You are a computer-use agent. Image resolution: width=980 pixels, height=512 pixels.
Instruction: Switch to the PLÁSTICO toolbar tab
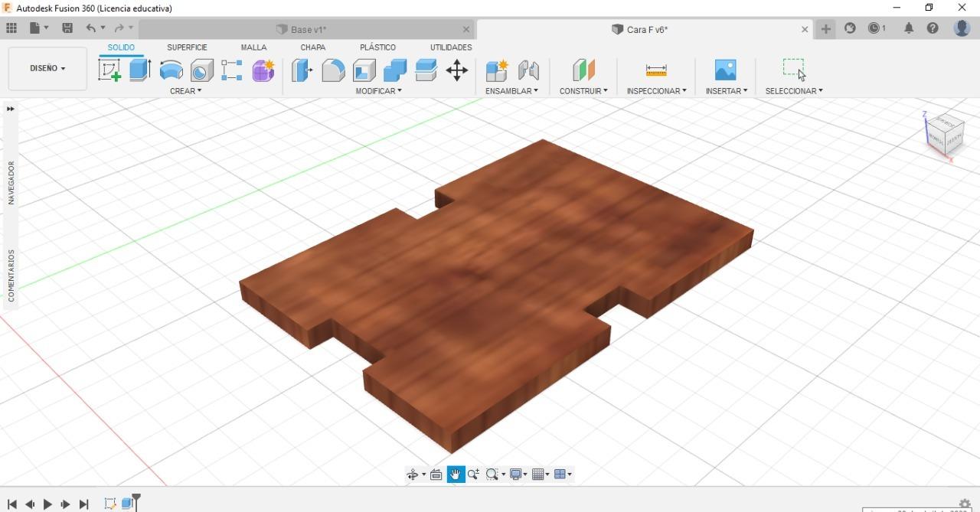377,47
